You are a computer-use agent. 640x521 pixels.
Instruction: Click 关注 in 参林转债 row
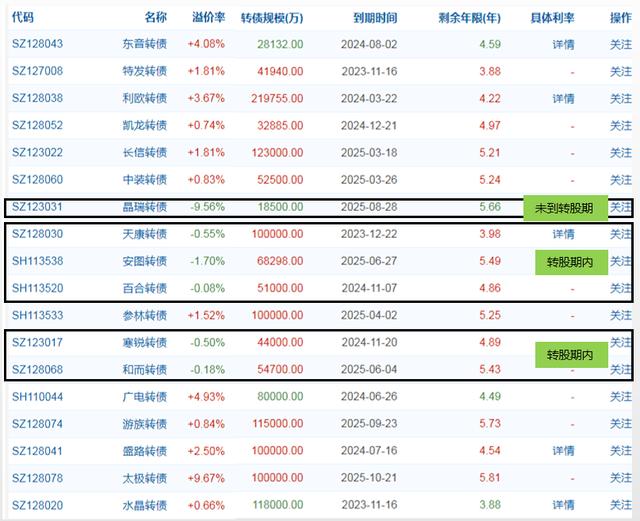tap(621, 315)
